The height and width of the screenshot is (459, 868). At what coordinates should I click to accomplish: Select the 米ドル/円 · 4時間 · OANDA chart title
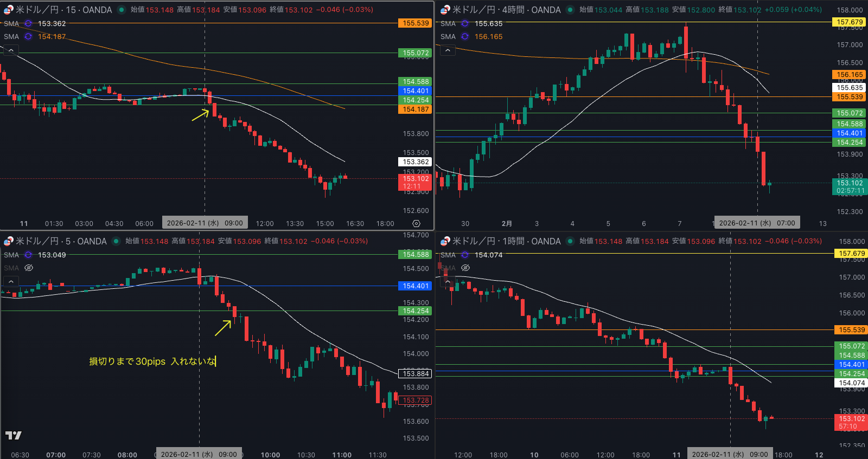point(506,10)
